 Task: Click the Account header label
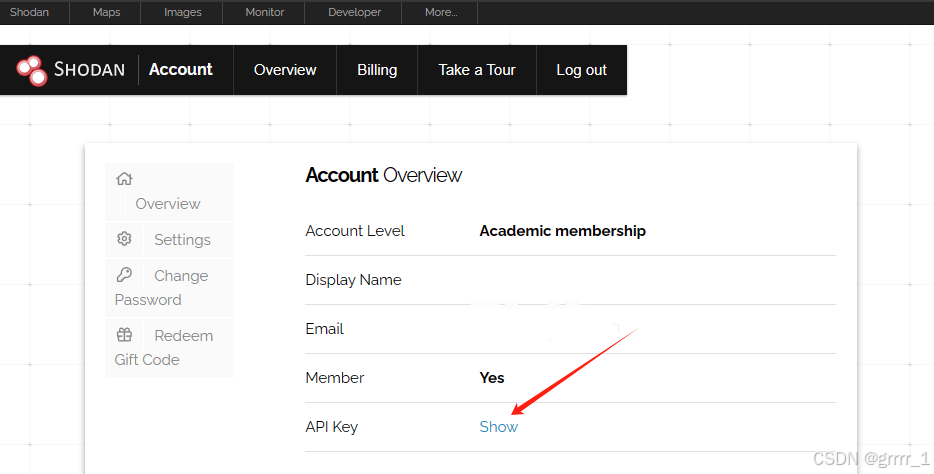click(180, 70)
